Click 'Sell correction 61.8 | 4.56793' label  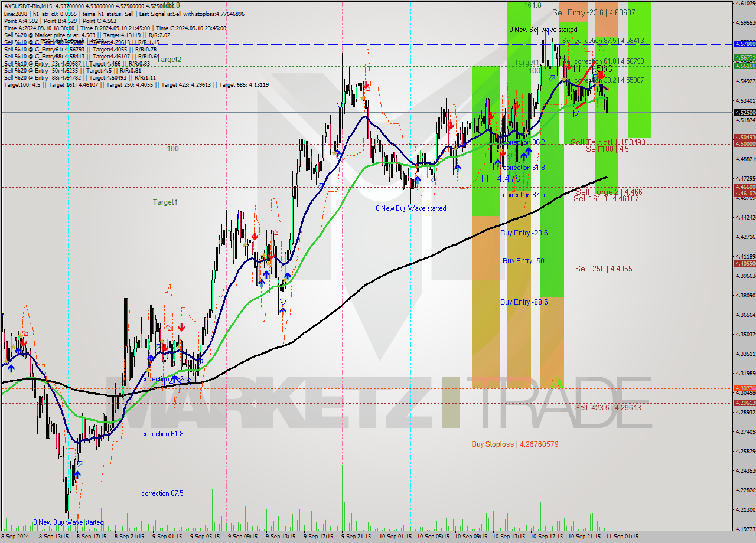pyautogui.click(x=602, y=61)
